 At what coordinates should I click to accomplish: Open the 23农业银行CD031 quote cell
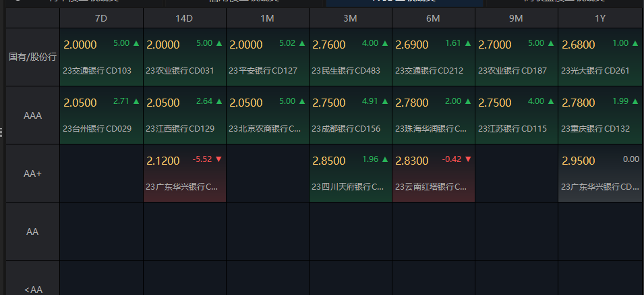click(x=184, y=57)
